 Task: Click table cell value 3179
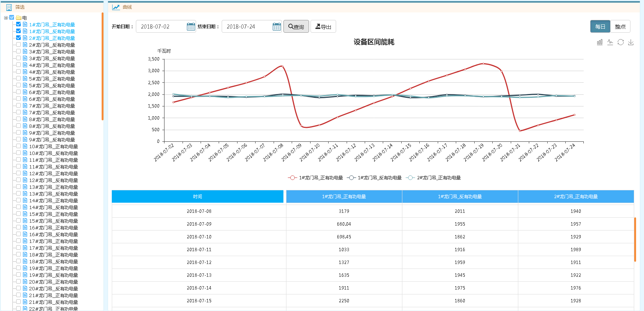[344, 211]
